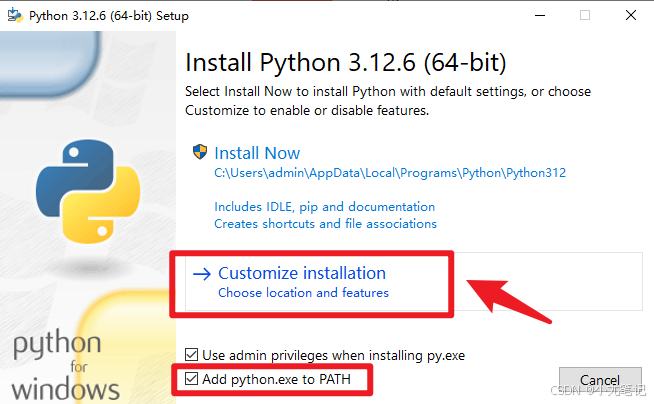
Task: Click 'Choose location and features' subtitle
Action: click(x=303, y=293)
